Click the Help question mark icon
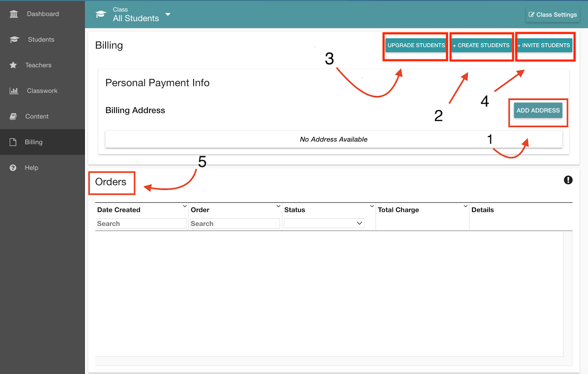Image resolution: width=588 pixels, height=374 pixels. 13,168
